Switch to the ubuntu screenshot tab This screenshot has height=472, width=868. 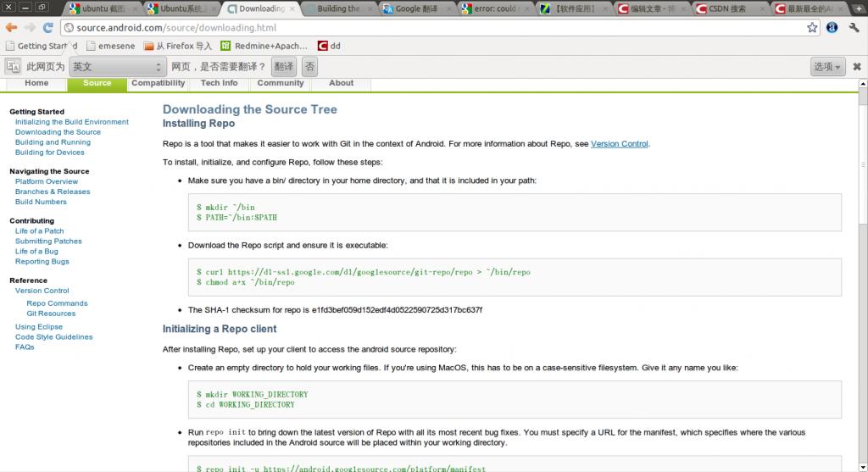point(103,8)
